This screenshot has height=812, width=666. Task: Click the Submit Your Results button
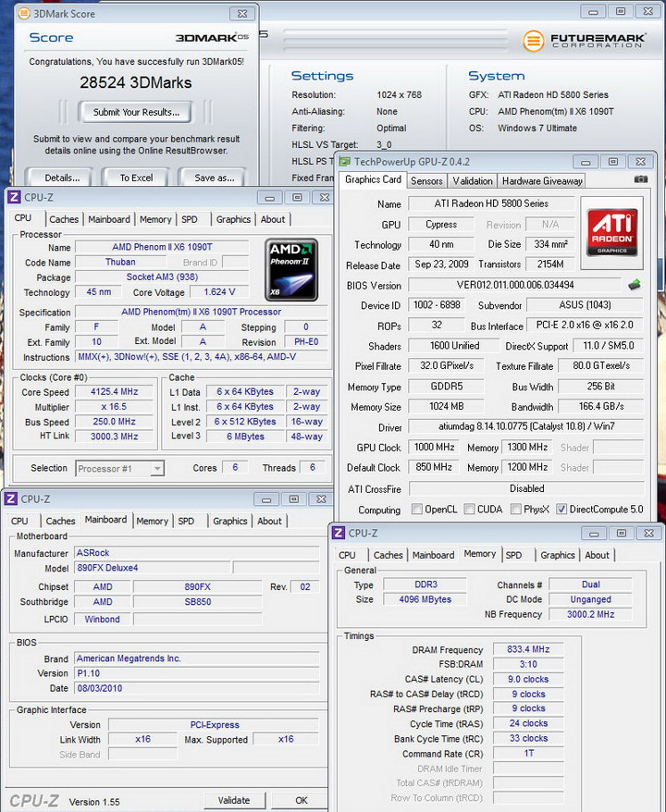pos(136,113)
